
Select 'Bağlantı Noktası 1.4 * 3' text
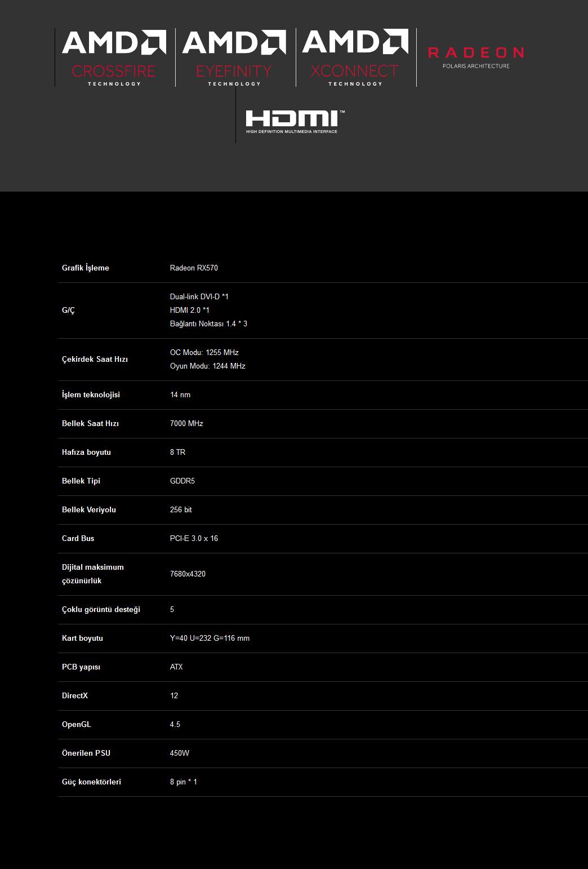point(208,323)
